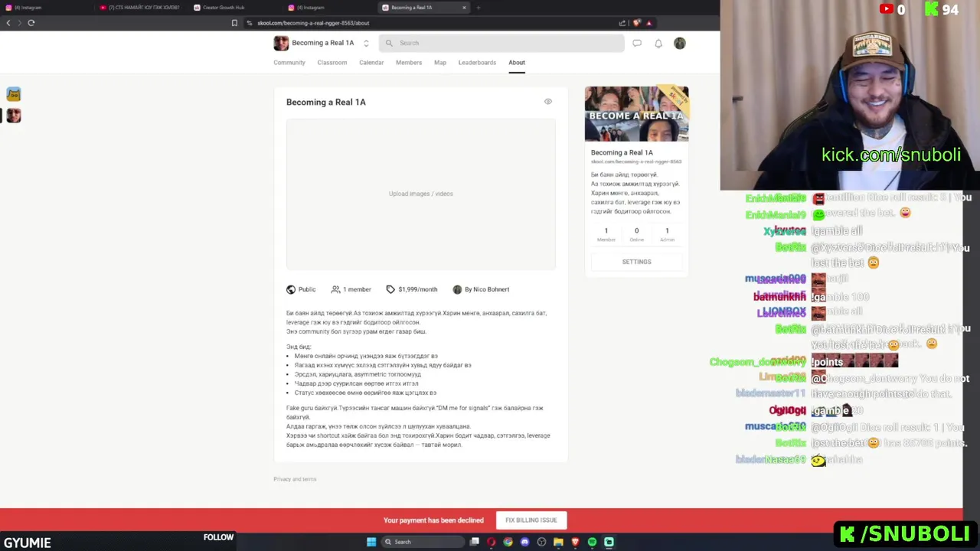This screenshot has height=551, width=980.
Task: Open the Brave Shields lion icon
Action: click(x=636, y=23)
